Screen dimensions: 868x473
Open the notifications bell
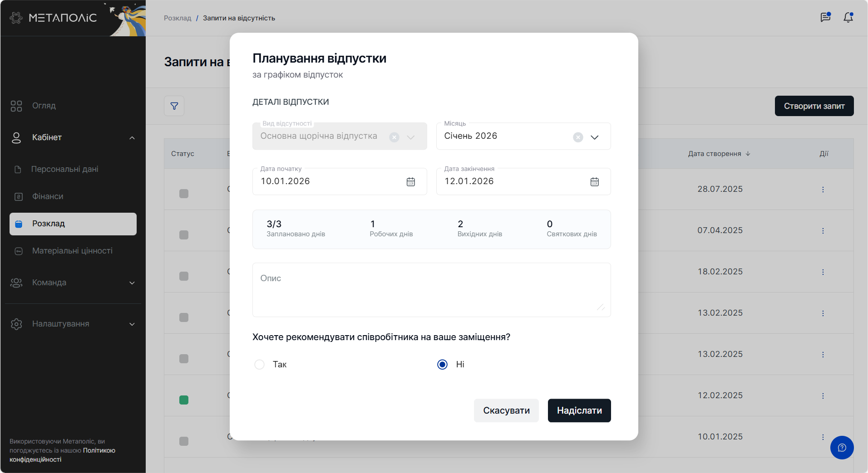848,18
